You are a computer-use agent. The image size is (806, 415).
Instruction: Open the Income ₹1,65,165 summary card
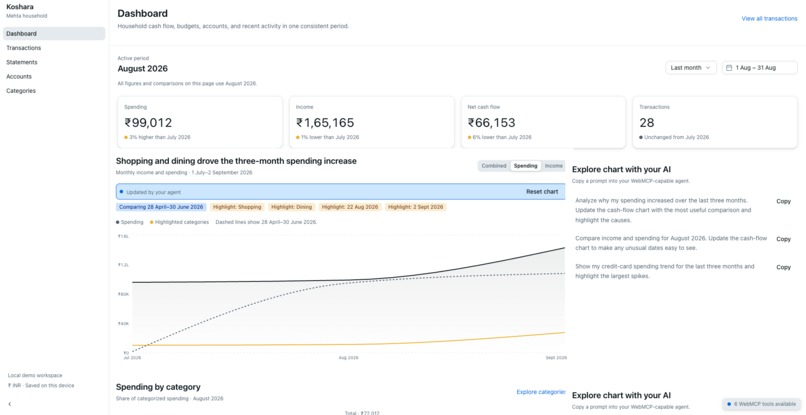372,122
